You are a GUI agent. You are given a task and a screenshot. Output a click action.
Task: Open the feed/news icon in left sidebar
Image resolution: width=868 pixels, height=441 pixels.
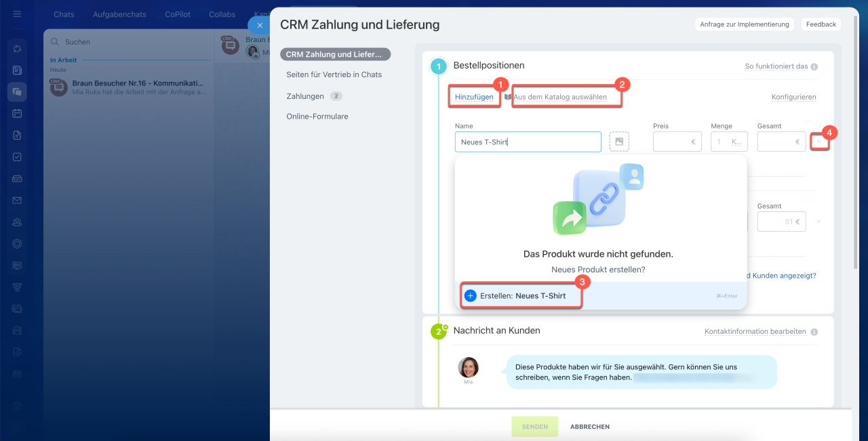17,70
